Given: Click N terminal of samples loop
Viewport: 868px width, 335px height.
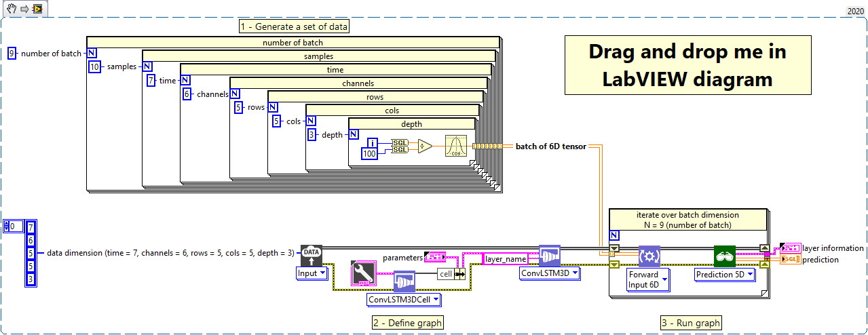Looking at the screenshot, I should pyautogui.click(x=147, y=66).
